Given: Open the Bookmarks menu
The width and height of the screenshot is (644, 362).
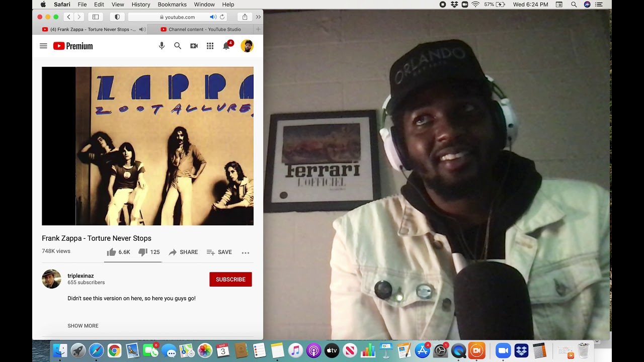Looking at the screenshot, I should coord(172,5).
